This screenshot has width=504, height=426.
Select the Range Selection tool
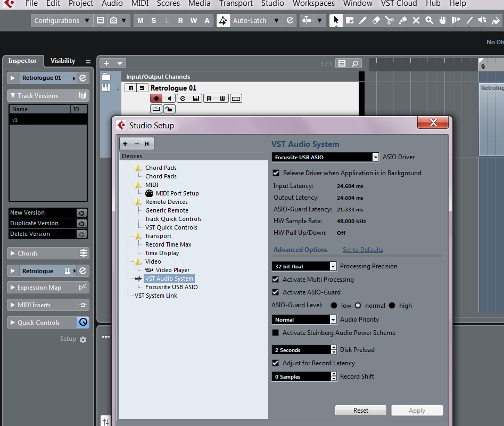(x=350, y=21)
